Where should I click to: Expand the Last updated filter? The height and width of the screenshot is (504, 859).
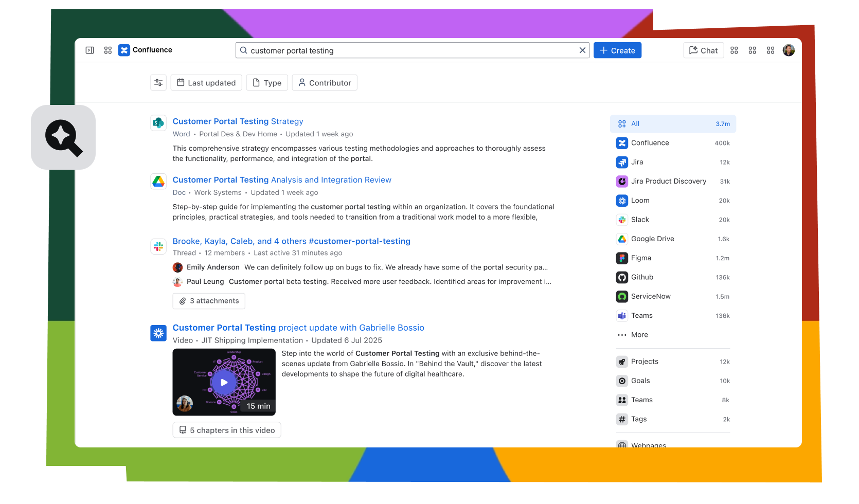[x=206, y=83]
